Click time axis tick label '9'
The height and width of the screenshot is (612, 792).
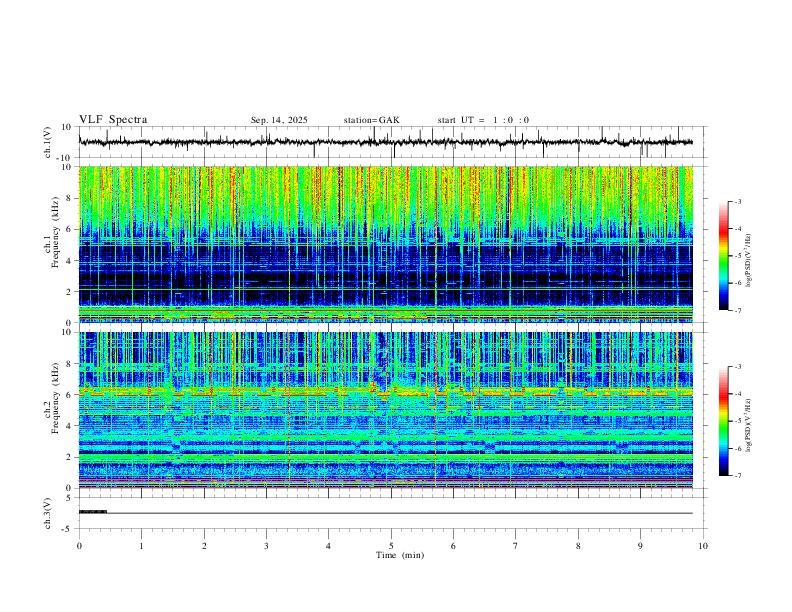[640, 546]
